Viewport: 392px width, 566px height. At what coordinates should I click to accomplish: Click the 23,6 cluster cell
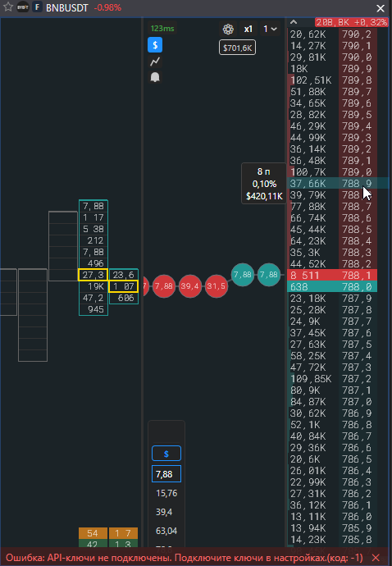click(x=124, y=275)
